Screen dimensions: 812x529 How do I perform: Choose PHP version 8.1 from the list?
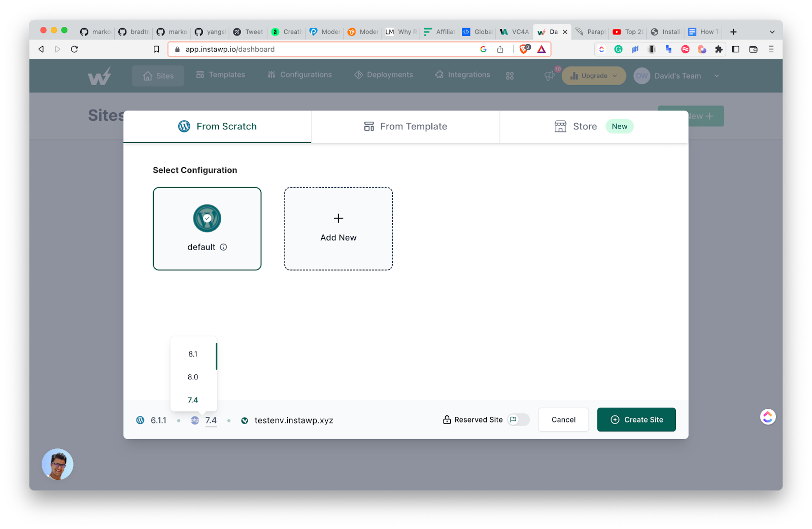(193, 354)
